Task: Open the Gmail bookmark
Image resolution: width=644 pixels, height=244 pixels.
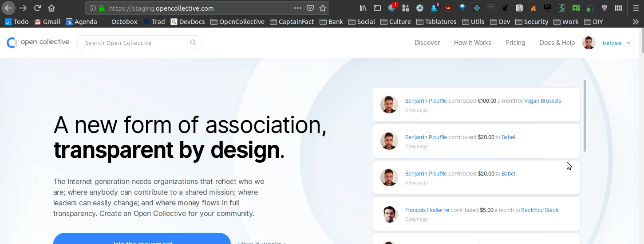Action: pos(47,22)
